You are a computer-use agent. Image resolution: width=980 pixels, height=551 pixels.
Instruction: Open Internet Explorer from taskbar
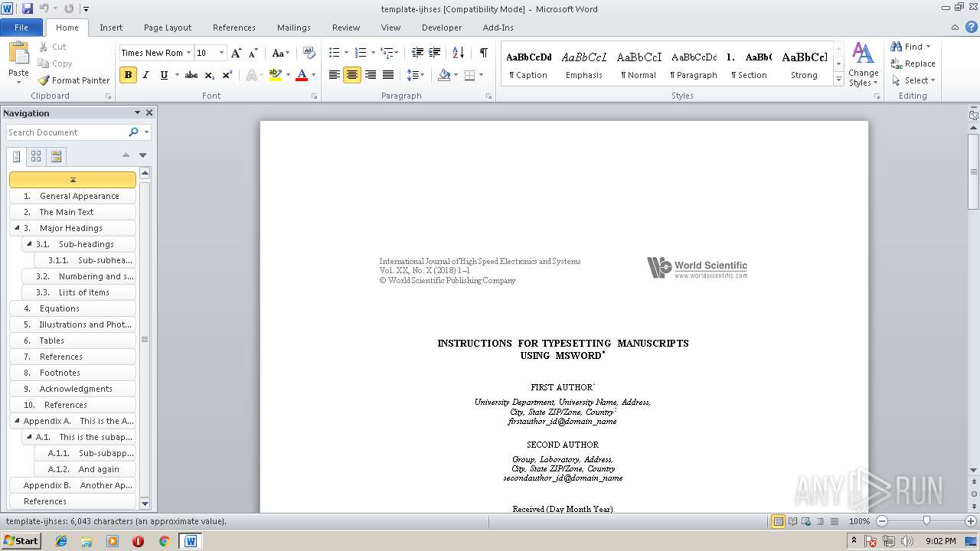61,541
